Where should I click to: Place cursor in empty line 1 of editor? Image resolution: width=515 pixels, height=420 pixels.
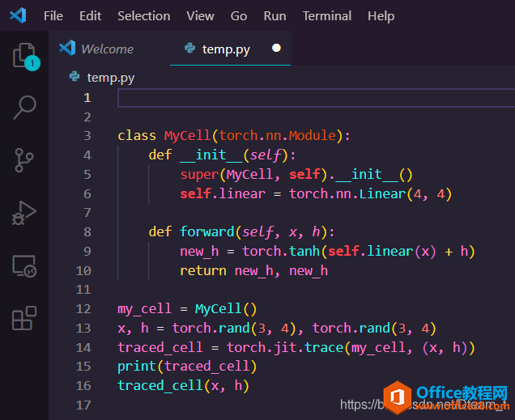tap(308, 98)
